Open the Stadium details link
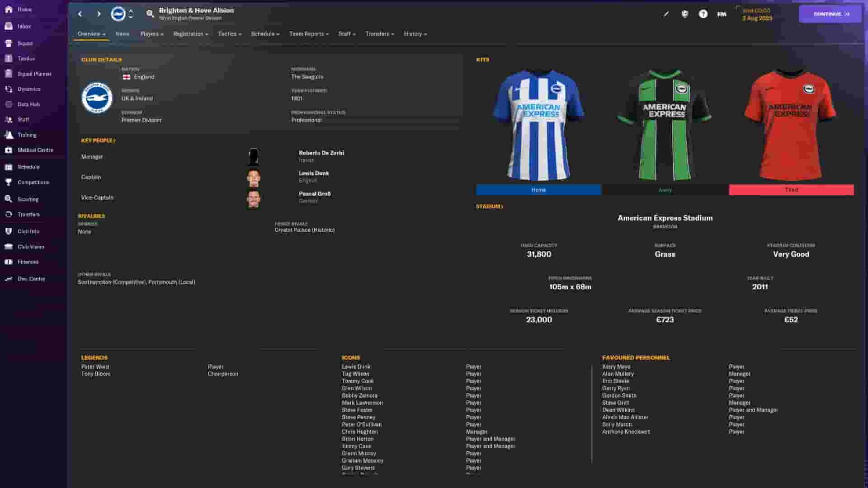 [487, 206]
